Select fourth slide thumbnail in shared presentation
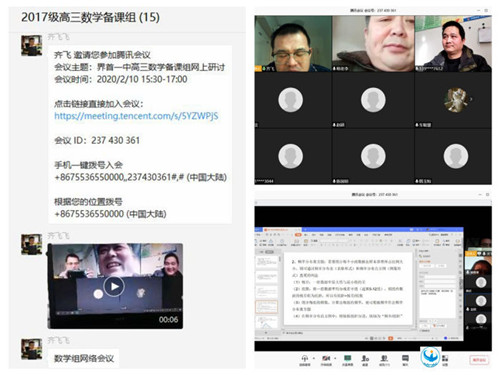The height and width of the screenshot is (375, 500). coord(266,307)
